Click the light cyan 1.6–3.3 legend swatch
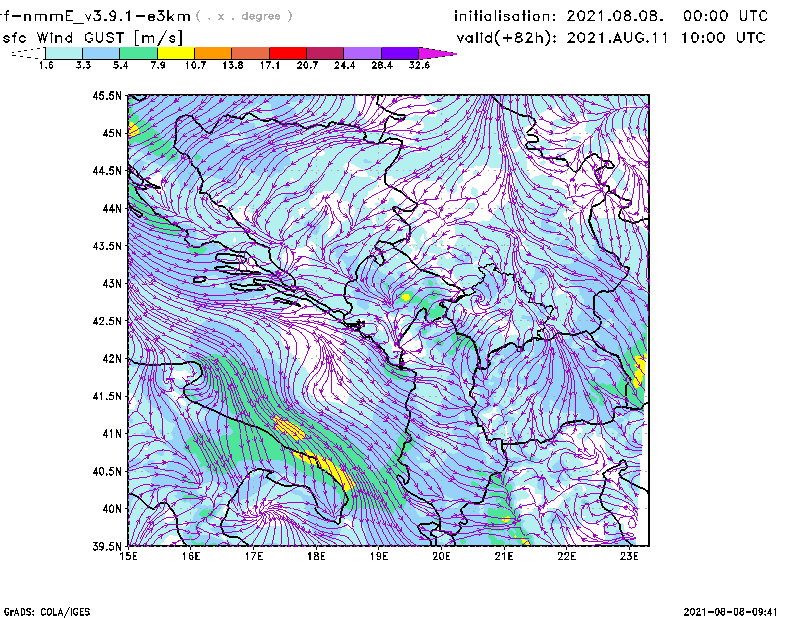 [x=64, y=53]
